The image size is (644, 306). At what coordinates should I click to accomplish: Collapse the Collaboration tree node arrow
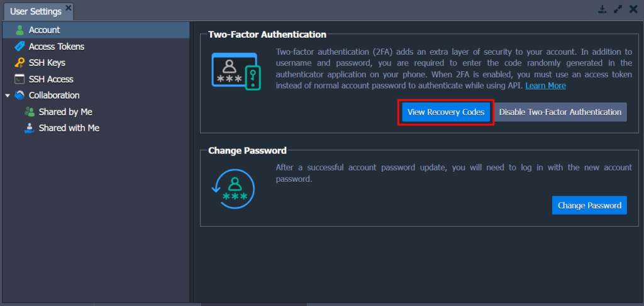[x=8, y=96]
